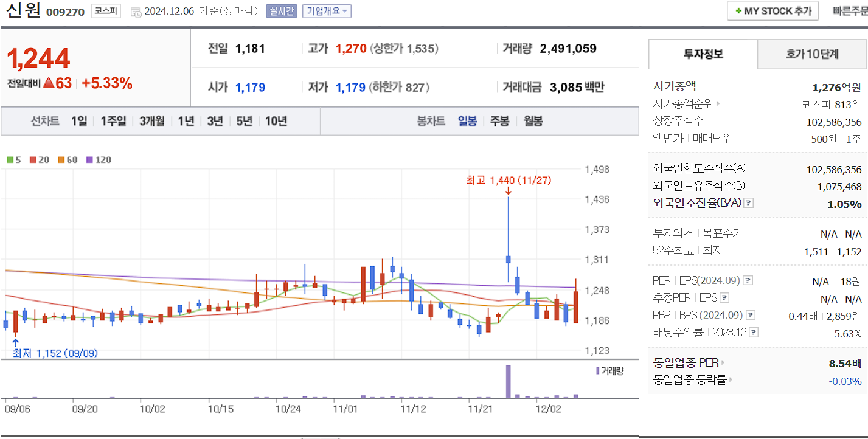The image size is (868, 439).
Task: Click the 11/12 date label on chart axis
Action: tap(413, 409)
